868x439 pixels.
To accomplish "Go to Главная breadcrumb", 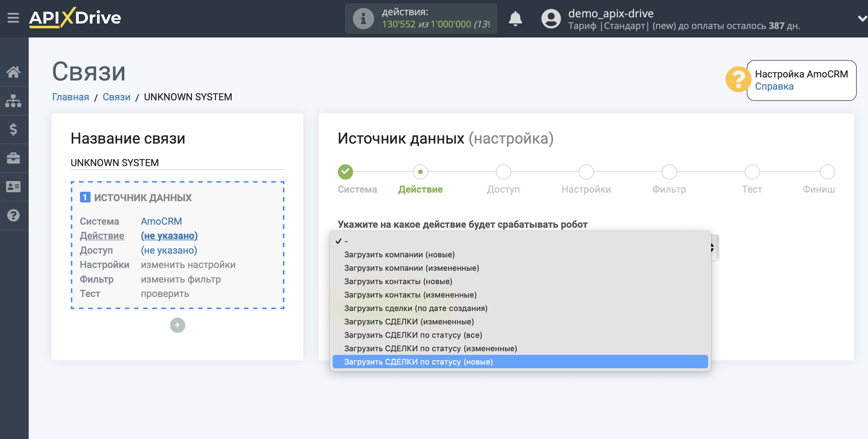I will point(71,97).
